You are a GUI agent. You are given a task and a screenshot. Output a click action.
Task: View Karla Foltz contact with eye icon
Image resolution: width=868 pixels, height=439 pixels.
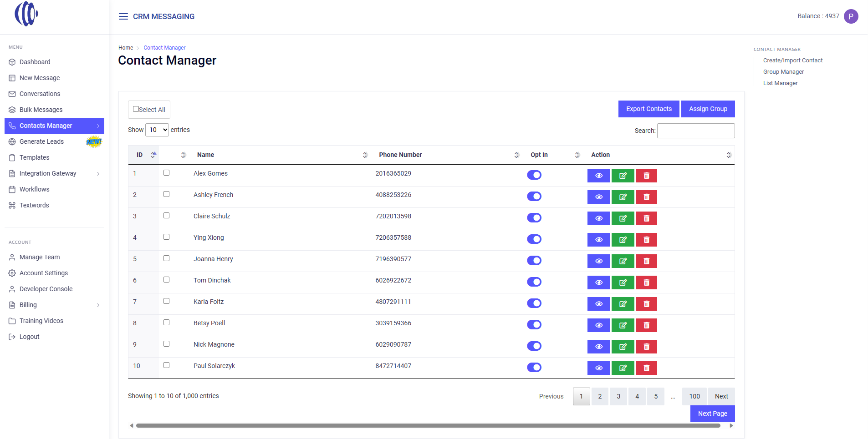point(599,304)
